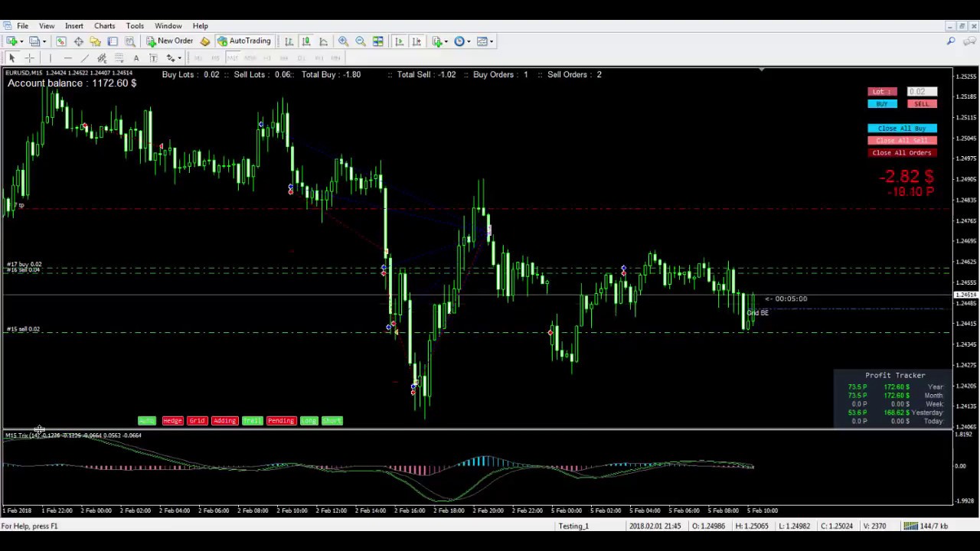This screenshot has height=551, width=980.
Task: Open the Help menu
Action: 200,26
